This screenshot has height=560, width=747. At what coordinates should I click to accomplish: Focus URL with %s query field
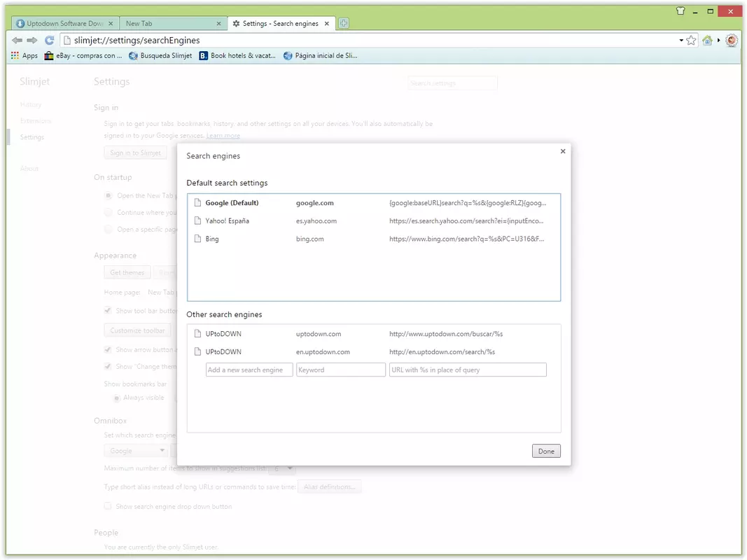pyautogui.click(x=468, y=370)
